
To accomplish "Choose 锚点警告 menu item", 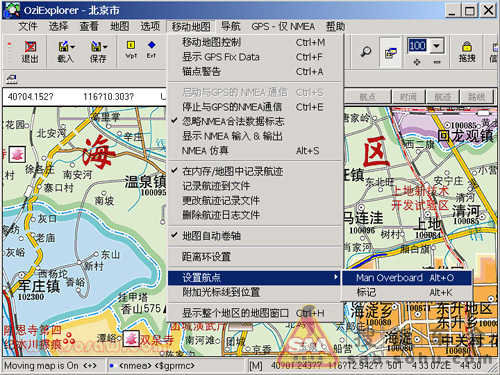I will [255, 71].
